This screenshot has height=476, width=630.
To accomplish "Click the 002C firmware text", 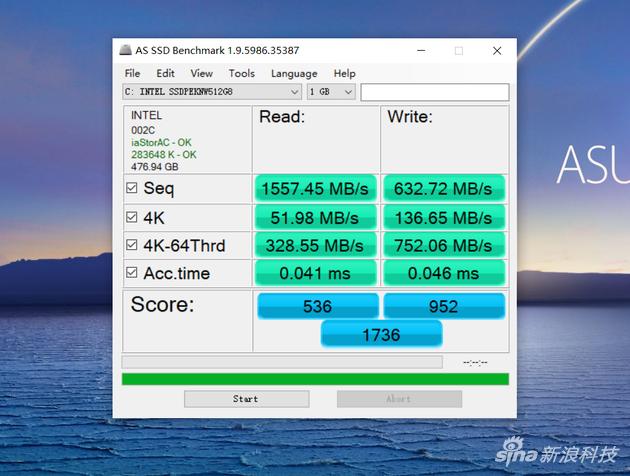I will [x=143, y=130].
